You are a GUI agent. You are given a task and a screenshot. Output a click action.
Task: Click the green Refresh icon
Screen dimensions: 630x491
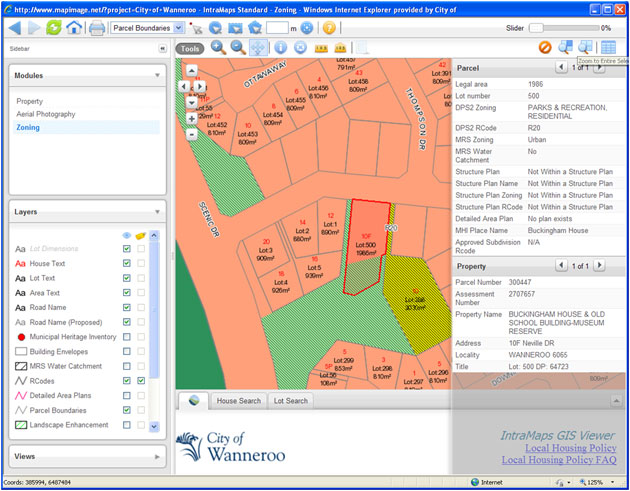tap(54, 27)
